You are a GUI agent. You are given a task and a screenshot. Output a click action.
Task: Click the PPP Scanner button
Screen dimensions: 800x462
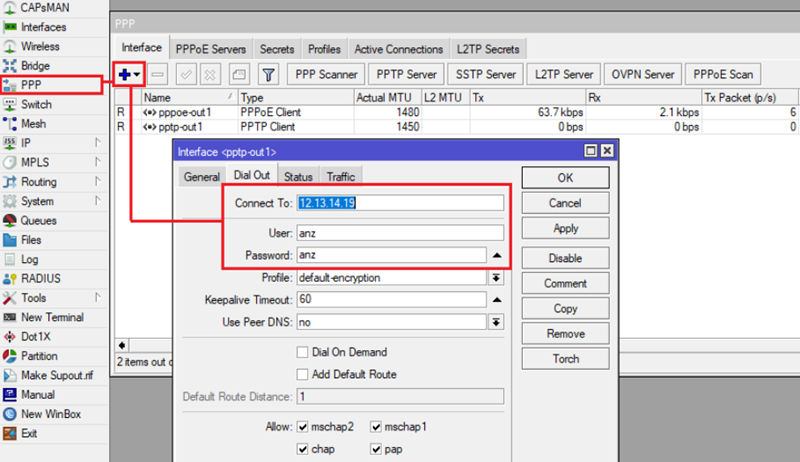click(324, 74)
